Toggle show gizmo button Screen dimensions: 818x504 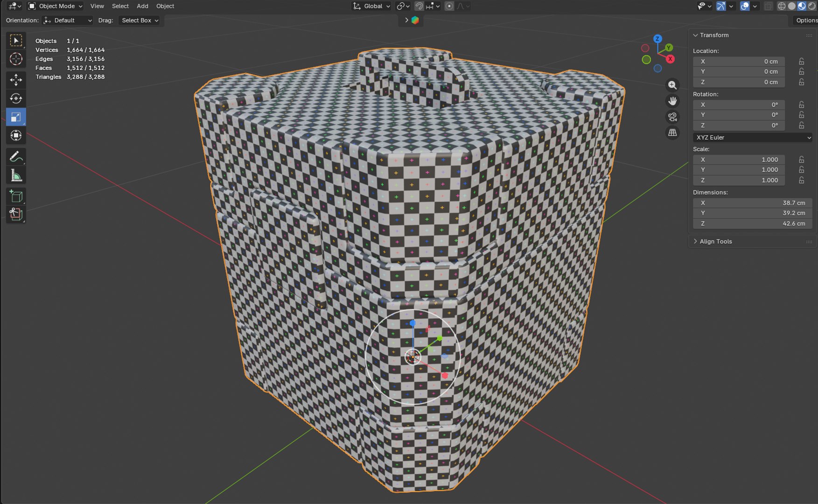tap(721, 6)
